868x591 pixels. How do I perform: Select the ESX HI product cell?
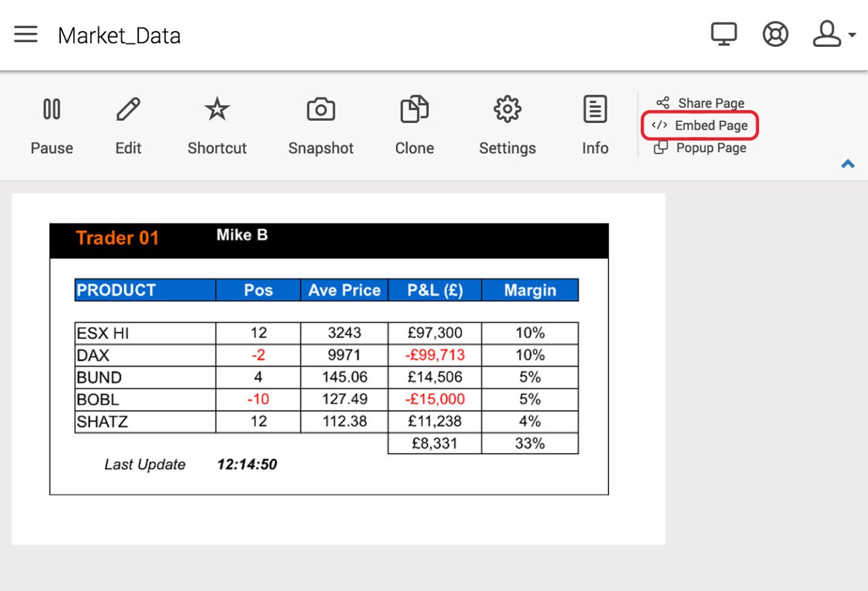(x=145, y=333)
